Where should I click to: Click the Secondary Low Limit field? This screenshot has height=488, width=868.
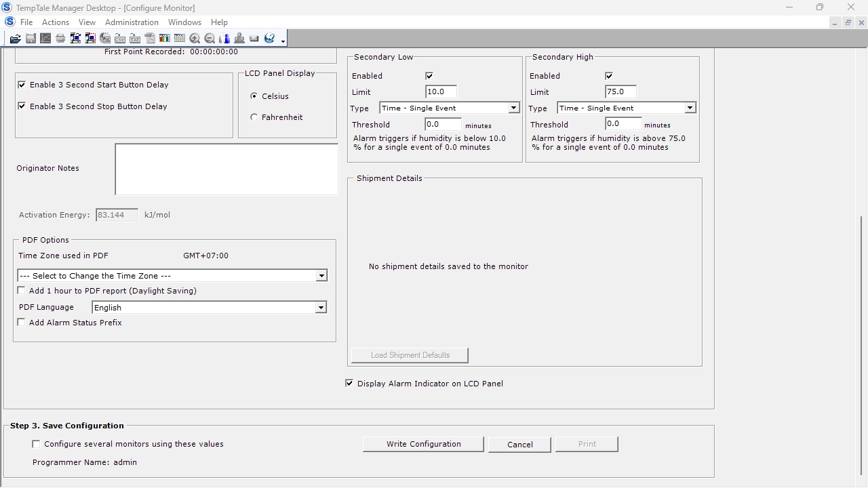(x=441, y=91)
